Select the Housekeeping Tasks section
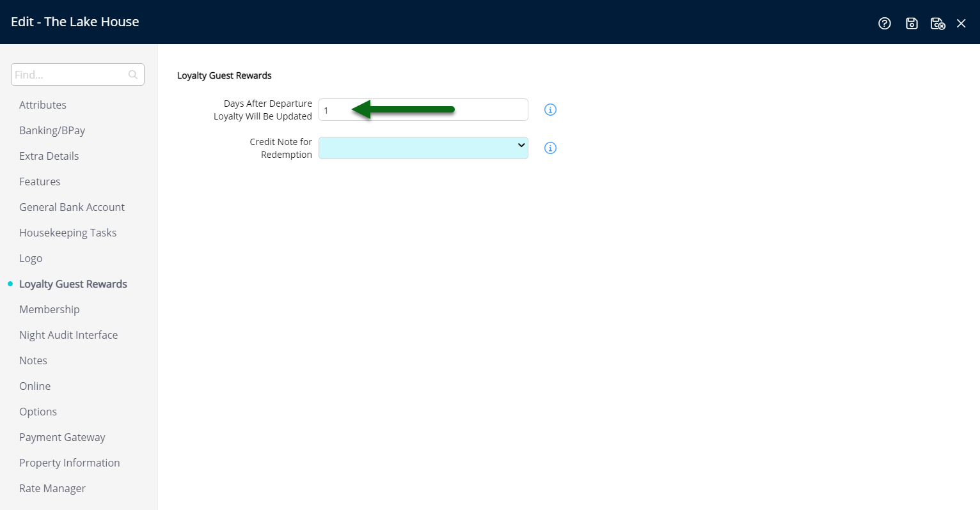This screenshot has width=980, height=510. click(68, 232)
